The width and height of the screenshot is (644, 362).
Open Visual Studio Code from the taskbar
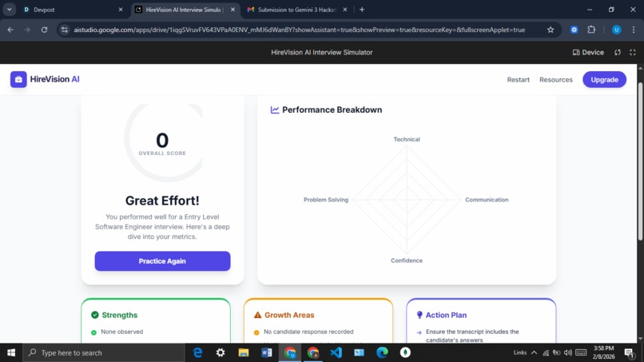tap(336, 352)
